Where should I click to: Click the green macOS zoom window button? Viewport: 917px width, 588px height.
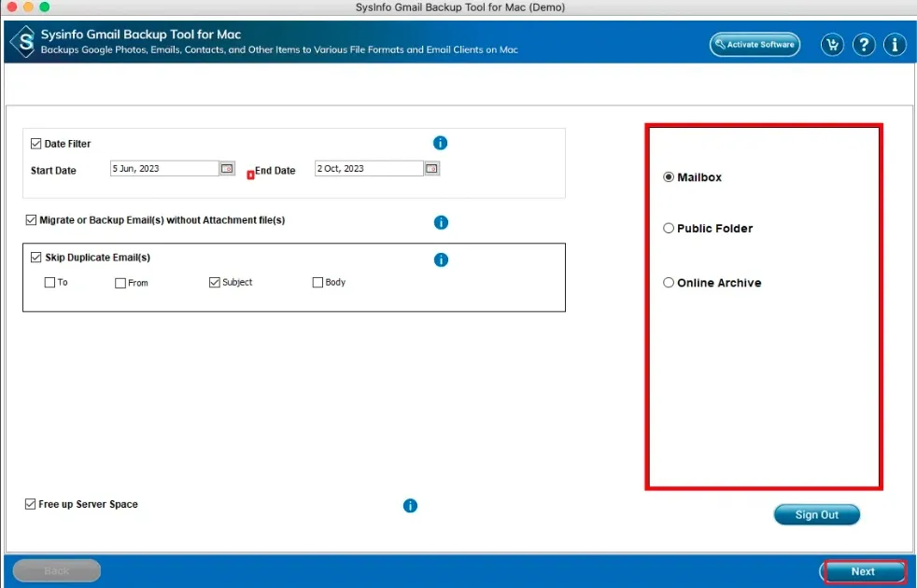click(x=45, y=7)
